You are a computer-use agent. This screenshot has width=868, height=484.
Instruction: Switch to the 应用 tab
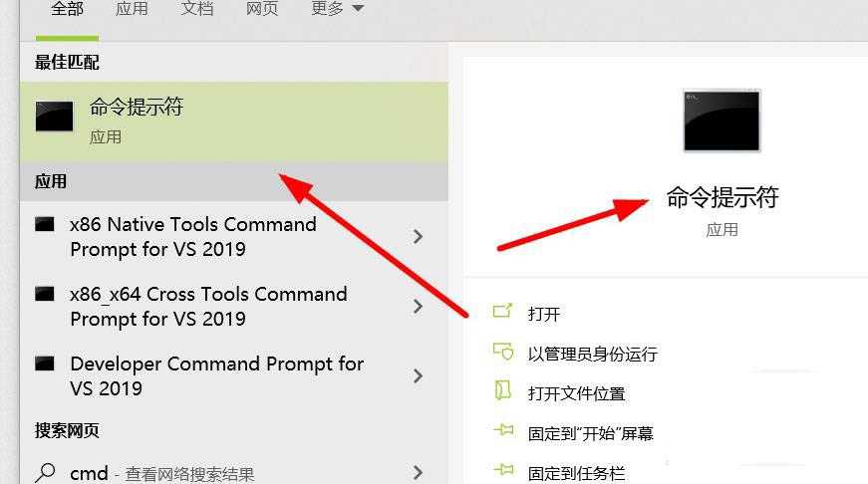point(132,8)
